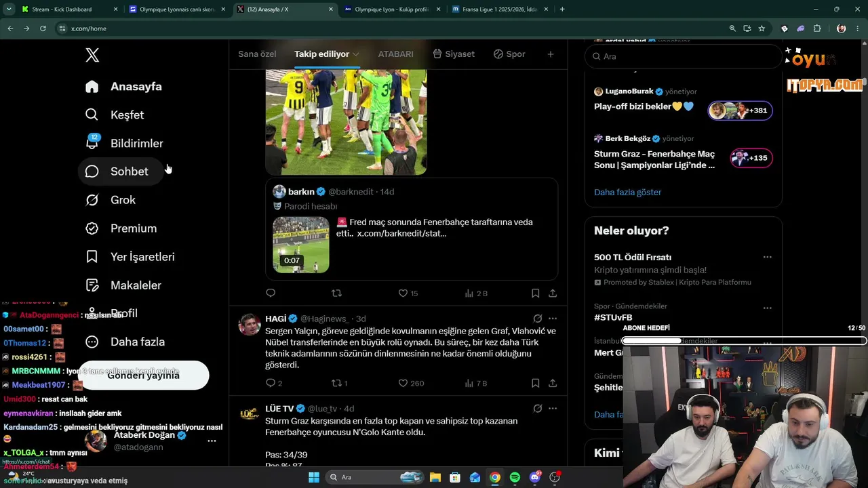This screenshot has height=488, width=868.
Task: Switch to the ATABARI tab
Action: 395,54
